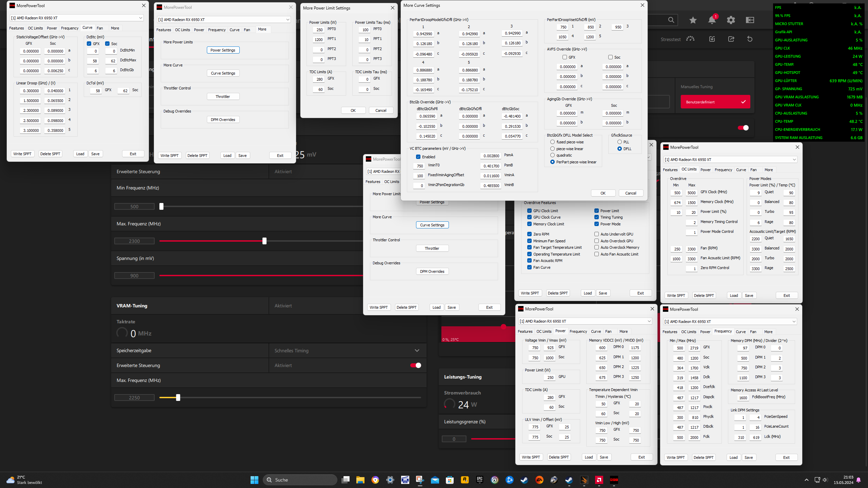This screenshot has height=488, width=868.
Task: Select the PLL GfxclkSource radio button
Action: click(x=619, y=142)
